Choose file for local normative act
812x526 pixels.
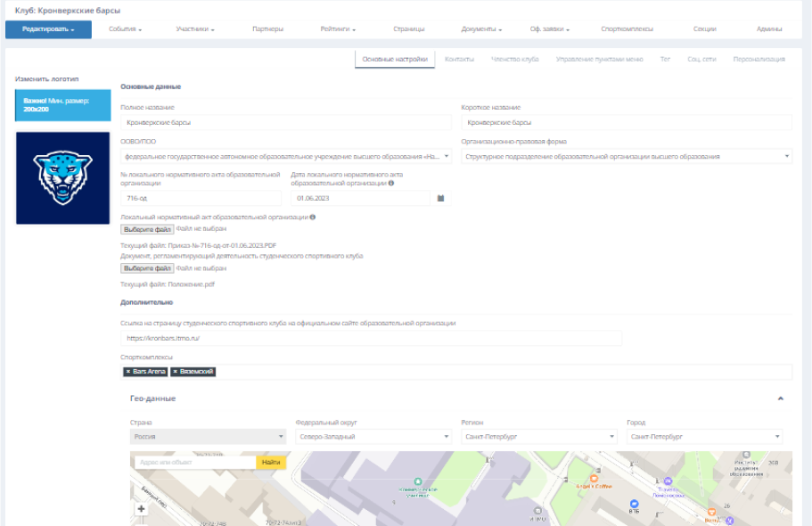pyautogui.click(x=147, y=229)
